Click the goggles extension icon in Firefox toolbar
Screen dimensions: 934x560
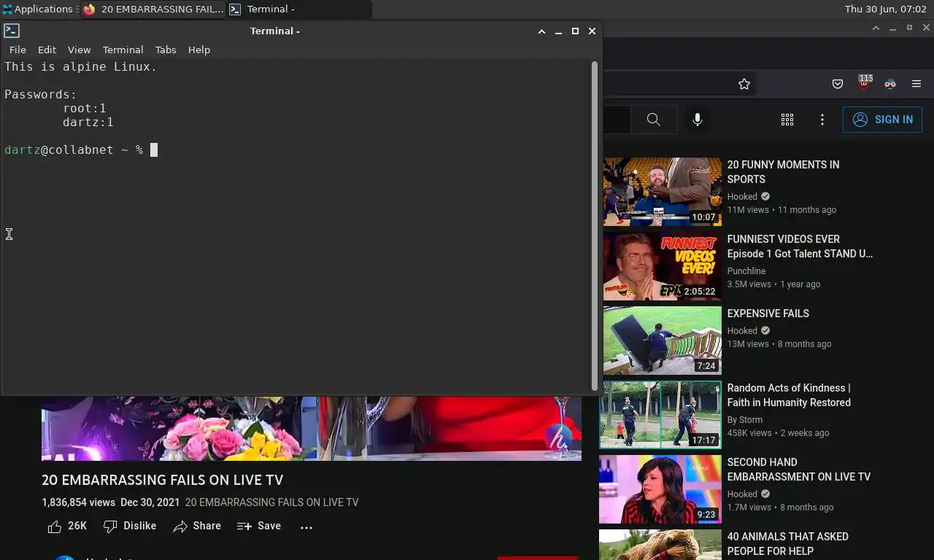pos(890,84)
